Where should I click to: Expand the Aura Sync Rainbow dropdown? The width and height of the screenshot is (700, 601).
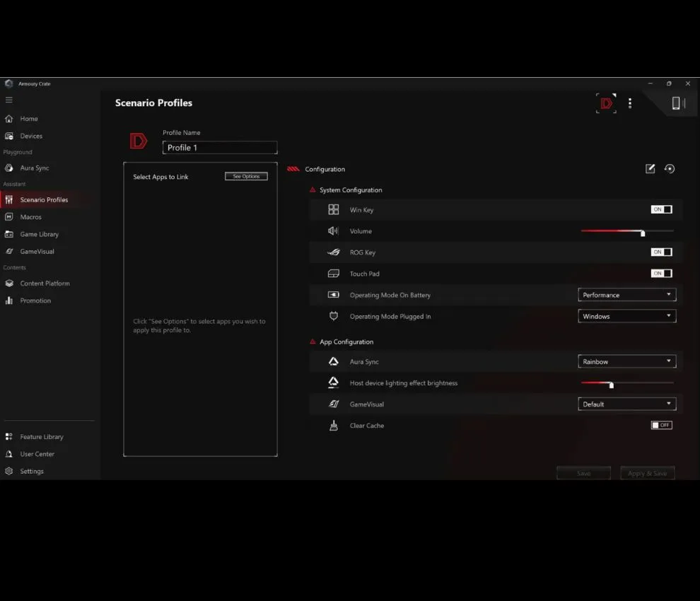tap(626, 361)
